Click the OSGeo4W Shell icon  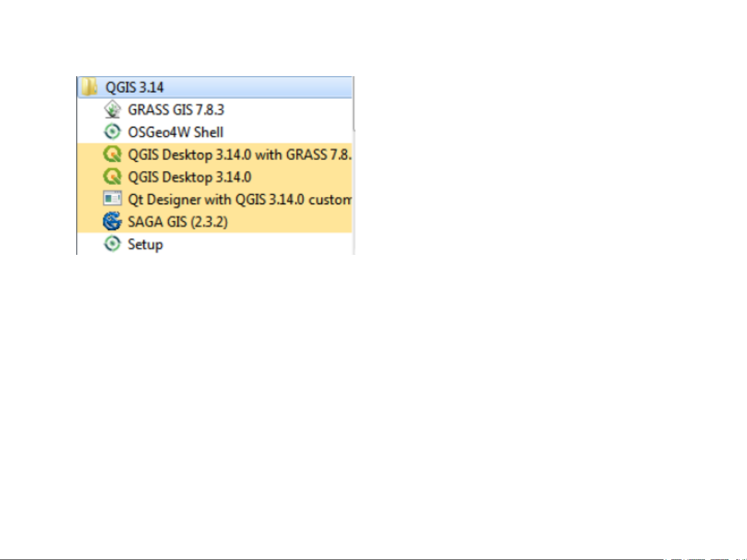click(112, 132)
